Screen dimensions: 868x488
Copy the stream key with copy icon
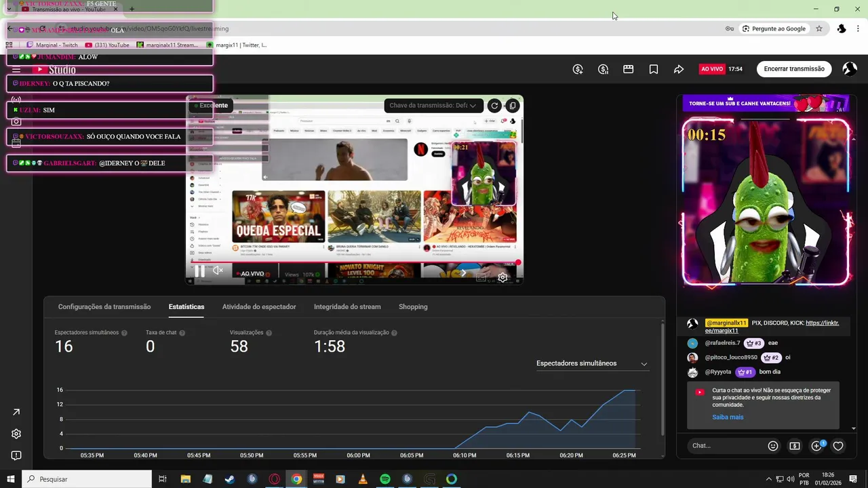pyautogui.click(x=513, y=106)
